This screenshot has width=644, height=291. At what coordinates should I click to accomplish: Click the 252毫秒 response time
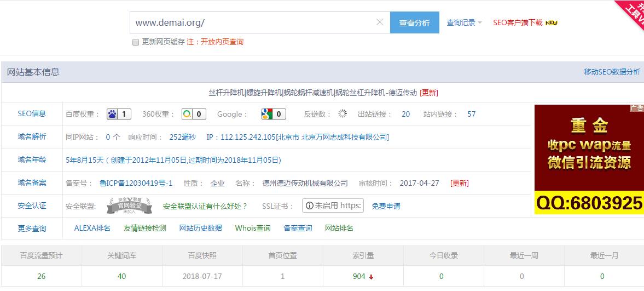point(182,137)
